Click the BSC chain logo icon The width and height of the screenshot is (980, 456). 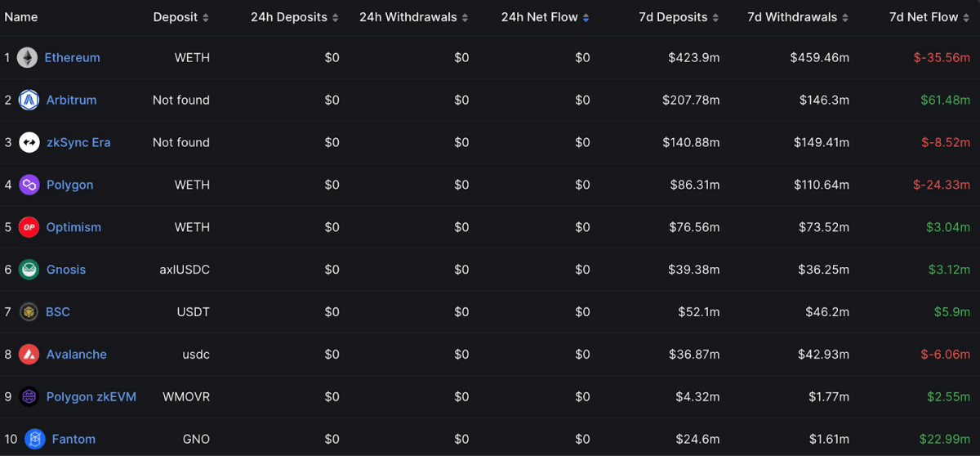(29, 312)
